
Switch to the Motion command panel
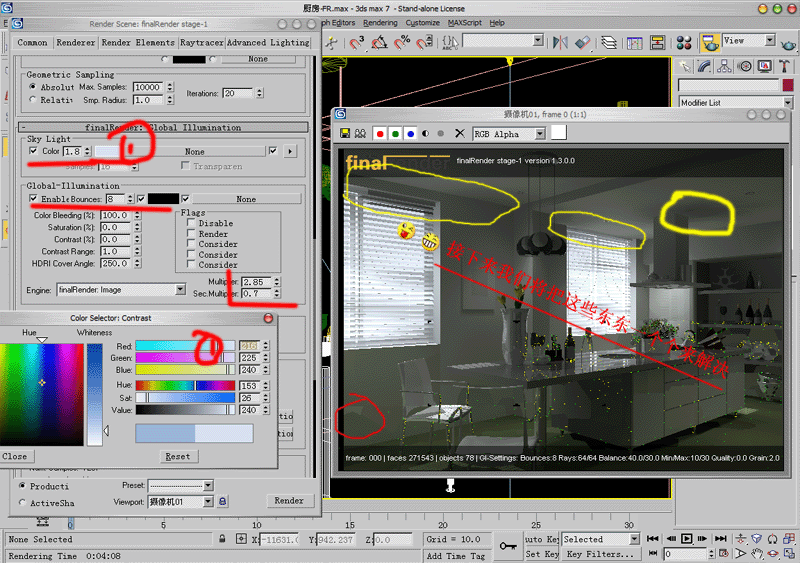(x=744, y=66)
